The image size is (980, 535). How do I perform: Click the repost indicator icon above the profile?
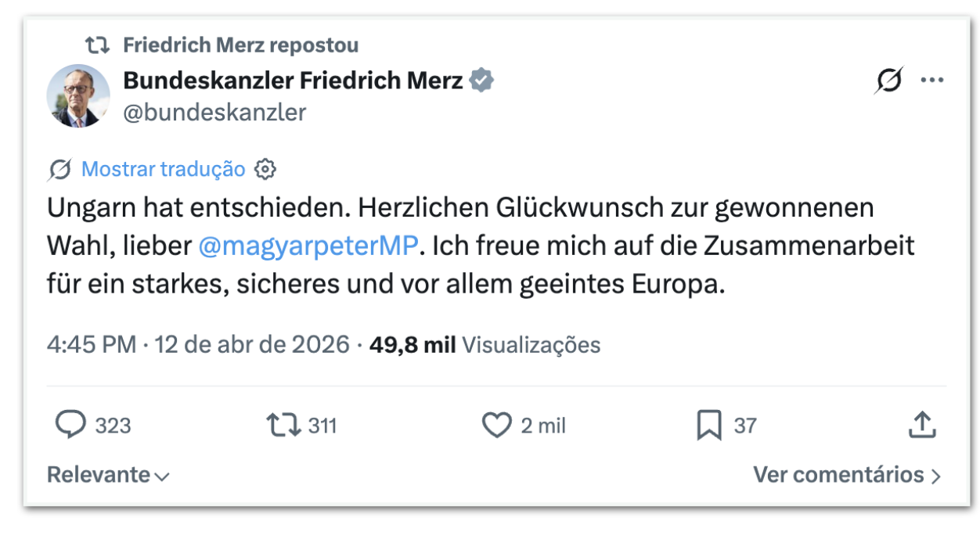click(x=97, y=45)
